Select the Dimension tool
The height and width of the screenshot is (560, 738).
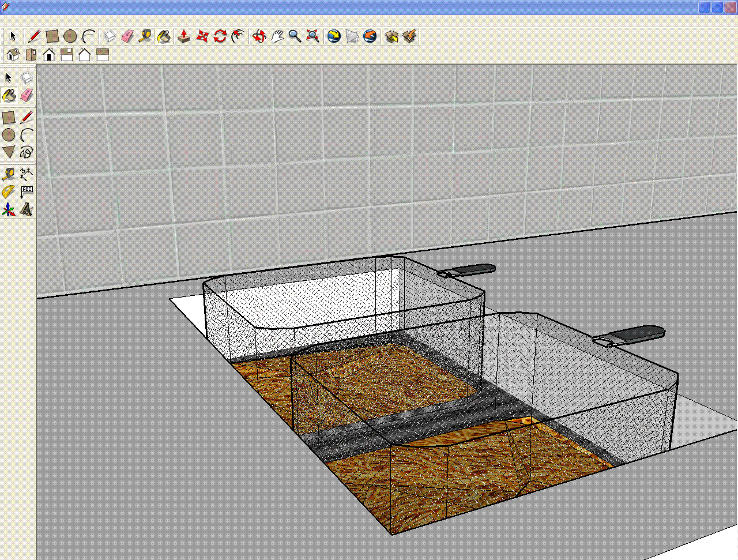coord(27,174)
